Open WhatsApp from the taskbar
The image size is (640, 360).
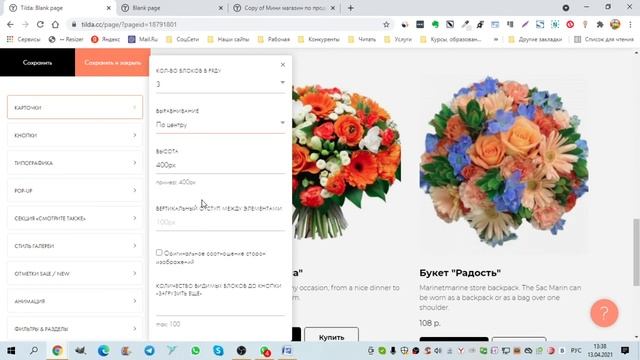[x=196, y=351]
